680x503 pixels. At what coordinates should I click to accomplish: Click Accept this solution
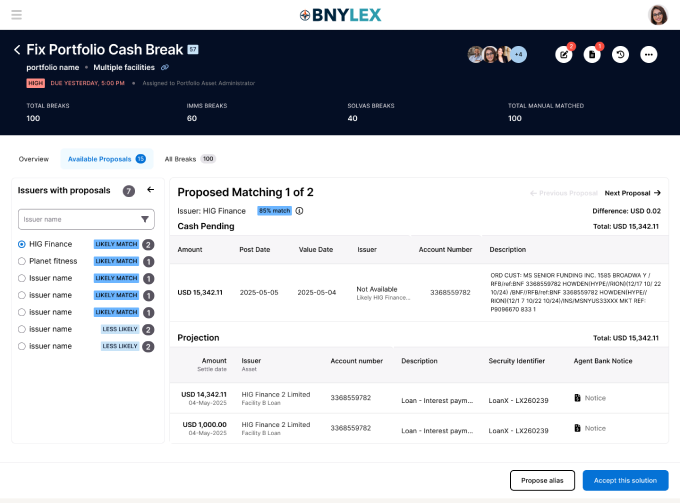[625, 480]
